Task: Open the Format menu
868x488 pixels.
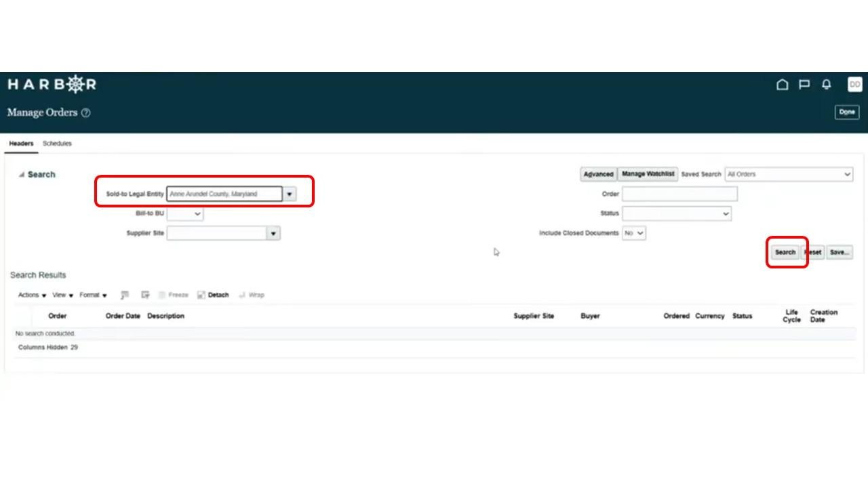Action: pos(93,295)
